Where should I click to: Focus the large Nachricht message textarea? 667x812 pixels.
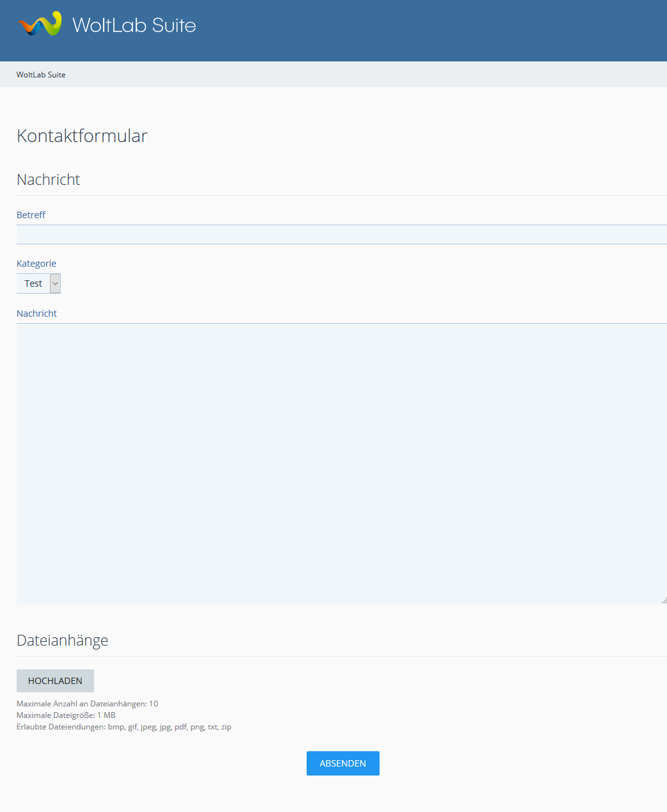point(341,464)
